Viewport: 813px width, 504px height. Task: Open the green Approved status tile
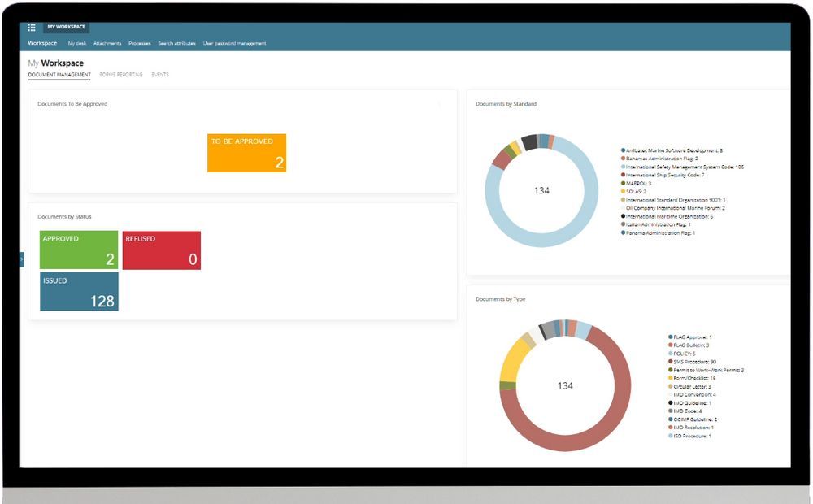(x=79, y=250)
